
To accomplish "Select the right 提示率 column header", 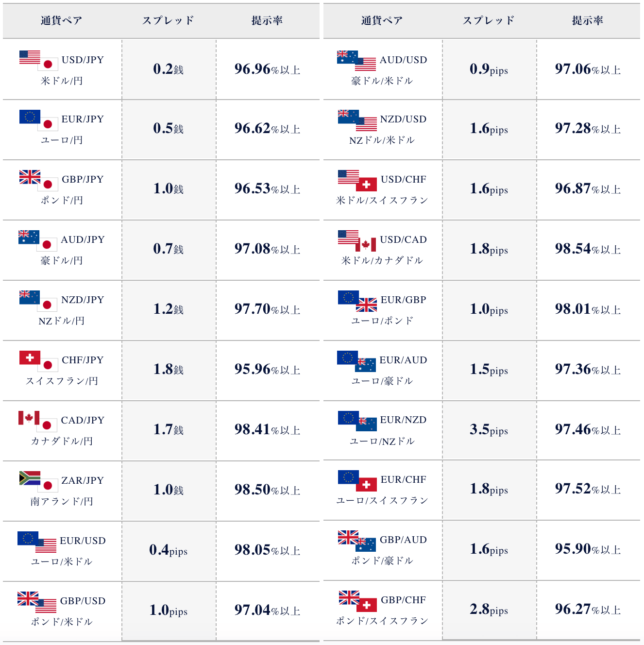I will click(x=588, y=20).
